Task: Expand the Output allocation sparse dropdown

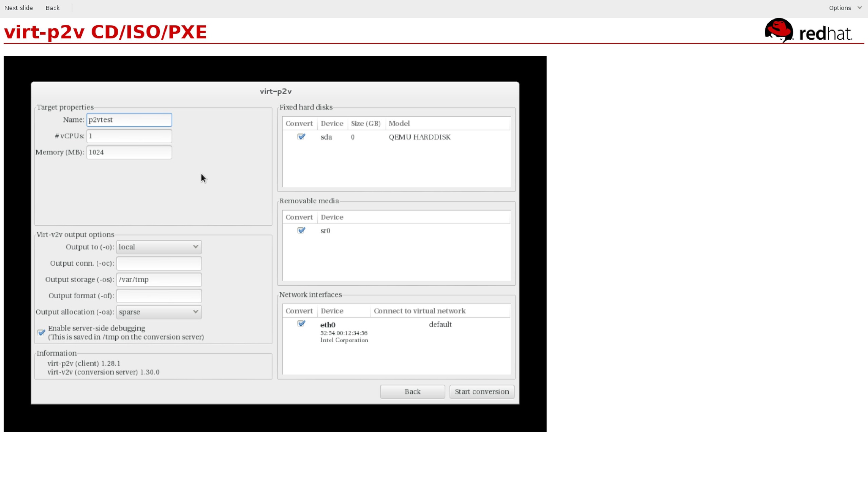Action: tap(159, 312)
